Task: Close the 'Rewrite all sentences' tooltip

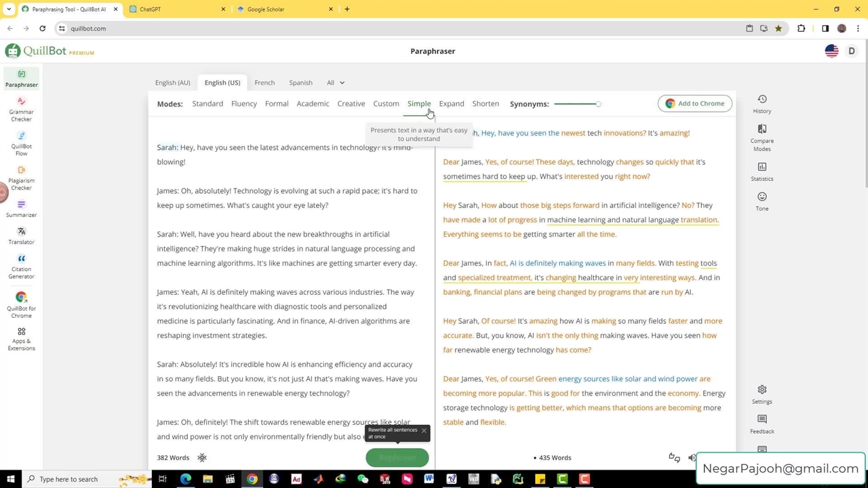Action: pos(424,430)
